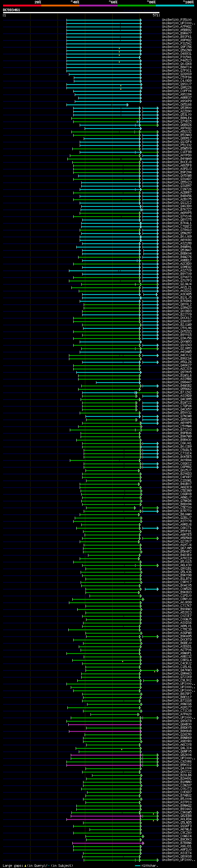Select hit label UniRef100_Q9FI56
The image size is (197, 868).
tap(176, 47)
